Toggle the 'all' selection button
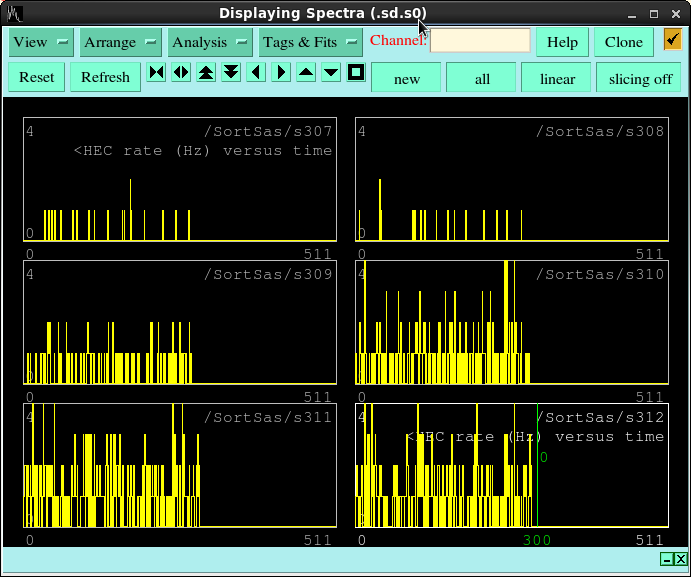 [482, 78]
